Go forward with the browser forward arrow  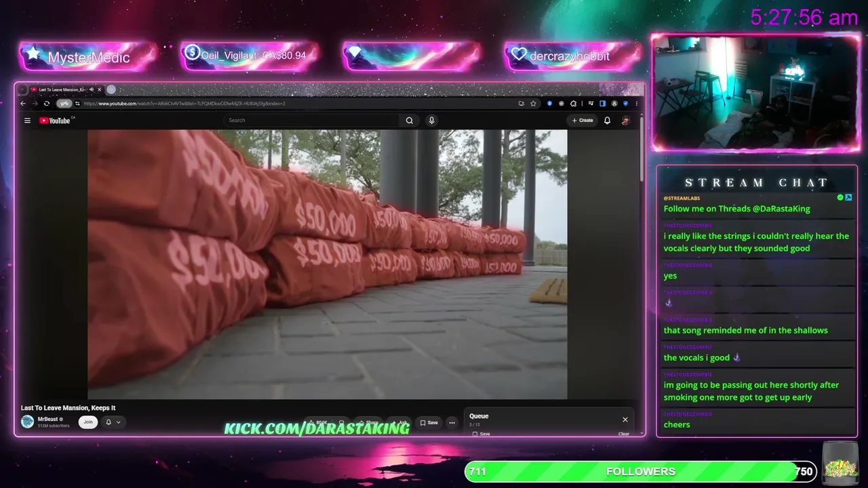click(x=35, y=104)
